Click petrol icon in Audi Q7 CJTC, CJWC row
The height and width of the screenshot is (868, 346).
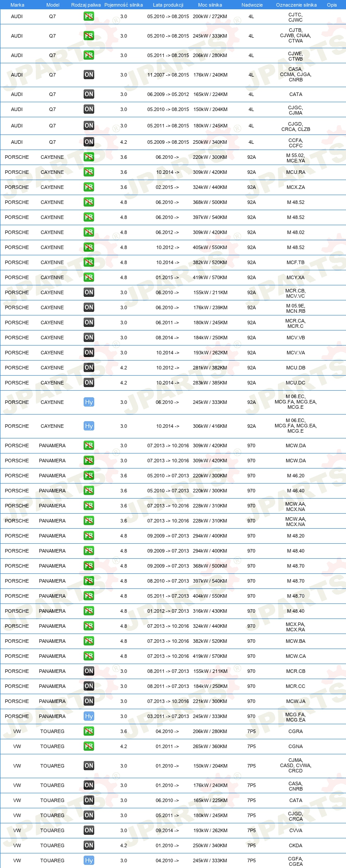click(89, 16)
